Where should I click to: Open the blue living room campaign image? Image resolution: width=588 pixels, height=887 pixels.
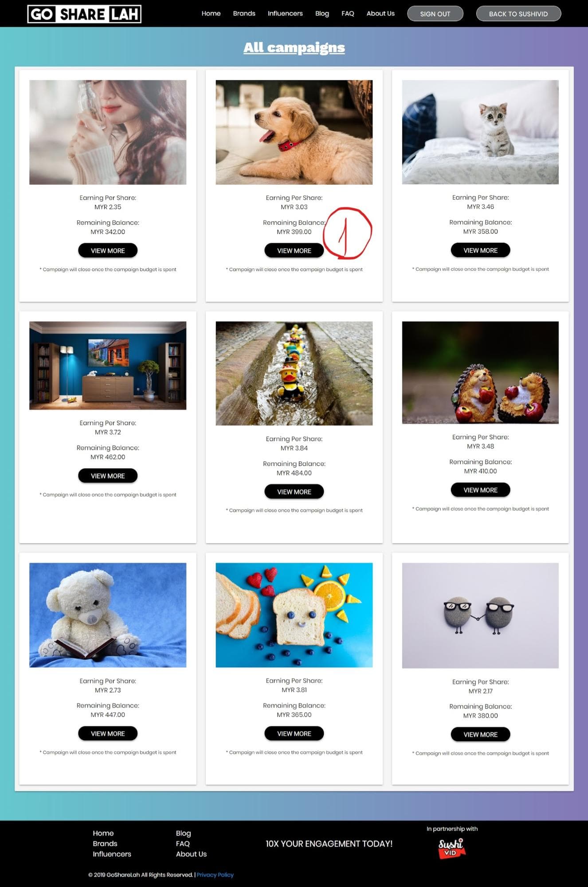click(108, 365)
